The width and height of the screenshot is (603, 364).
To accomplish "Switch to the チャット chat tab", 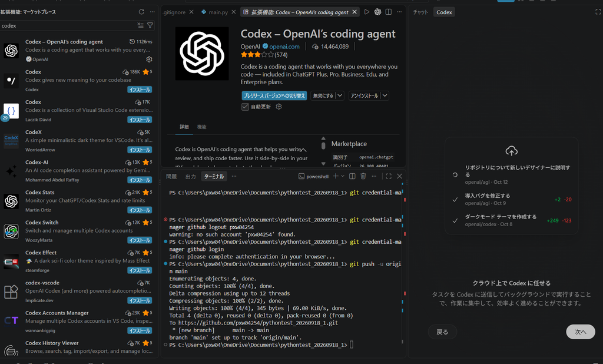I will [420, 12].
